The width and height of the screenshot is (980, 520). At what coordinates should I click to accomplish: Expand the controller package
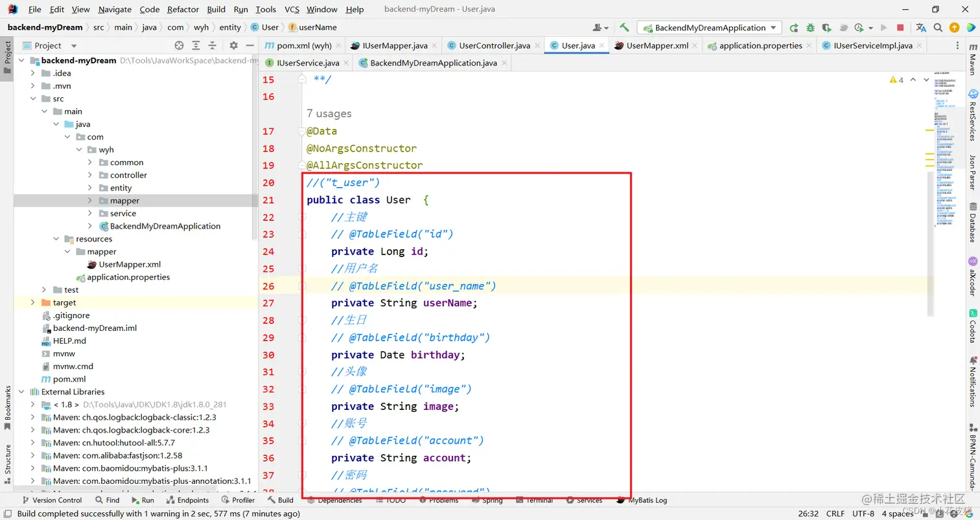point(90,175)
